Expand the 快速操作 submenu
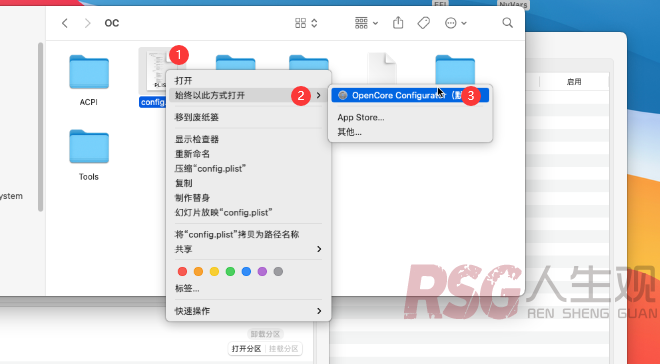Screen dimensions: 660x364 [248, 311]
